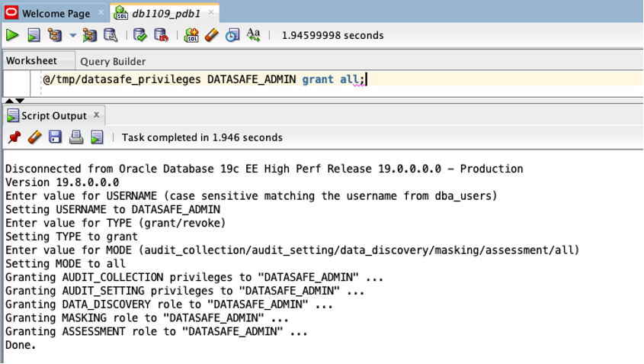Clear the worksheet with the eraser icon
The width and height of the screenshot is (644, 364).
212,35
